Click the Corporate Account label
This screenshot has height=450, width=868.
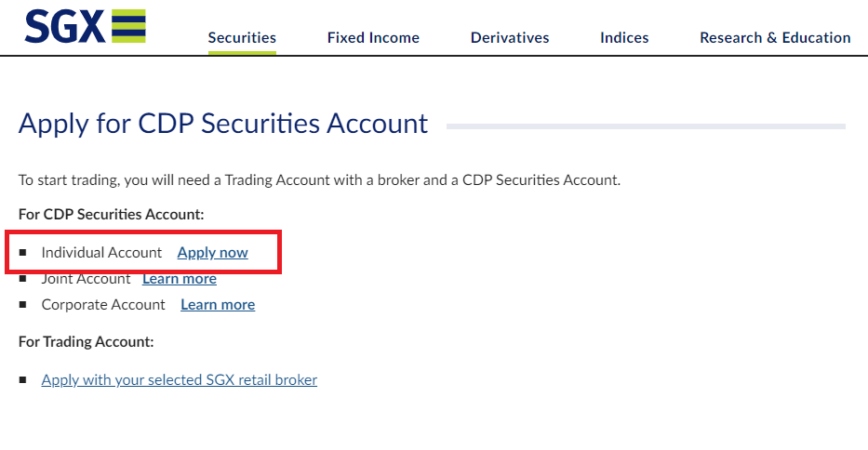(103, 305)
